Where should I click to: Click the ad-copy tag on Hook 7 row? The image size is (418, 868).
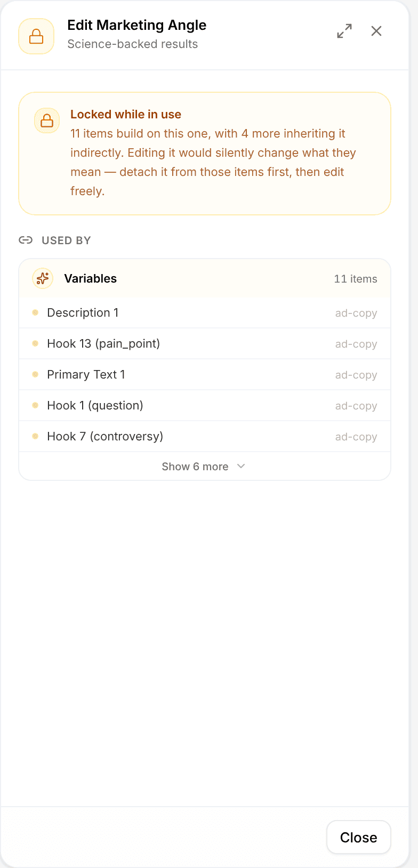pyautogui.click(x=356, y=437)
